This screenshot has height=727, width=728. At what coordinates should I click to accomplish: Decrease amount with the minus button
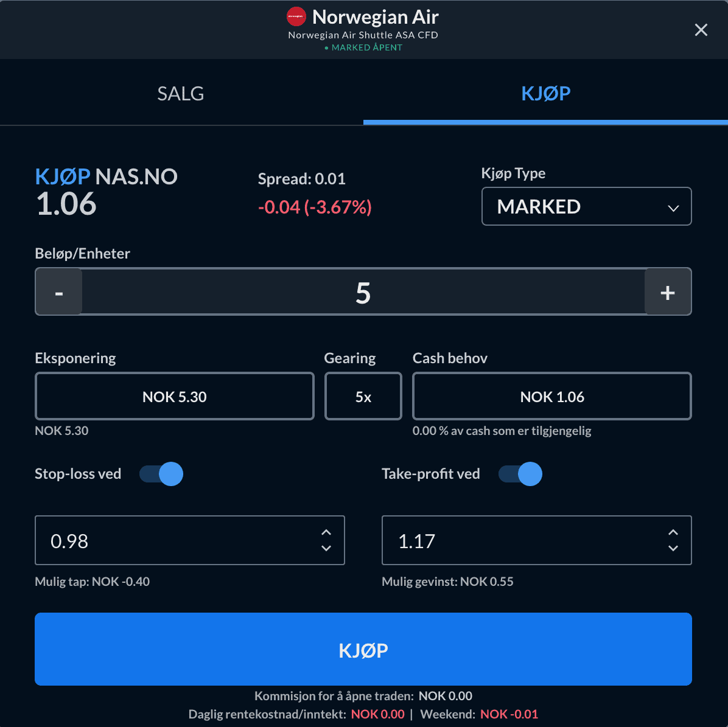[x=59, y=292]
